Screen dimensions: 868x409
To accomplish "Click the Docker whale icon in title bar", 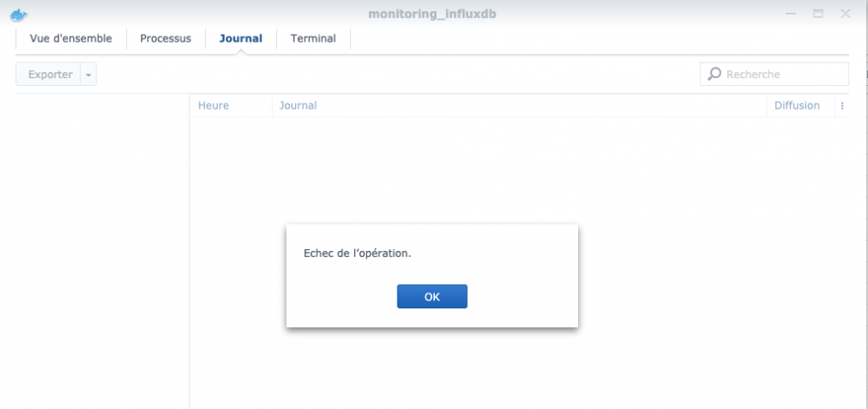I will click(19, 15).
